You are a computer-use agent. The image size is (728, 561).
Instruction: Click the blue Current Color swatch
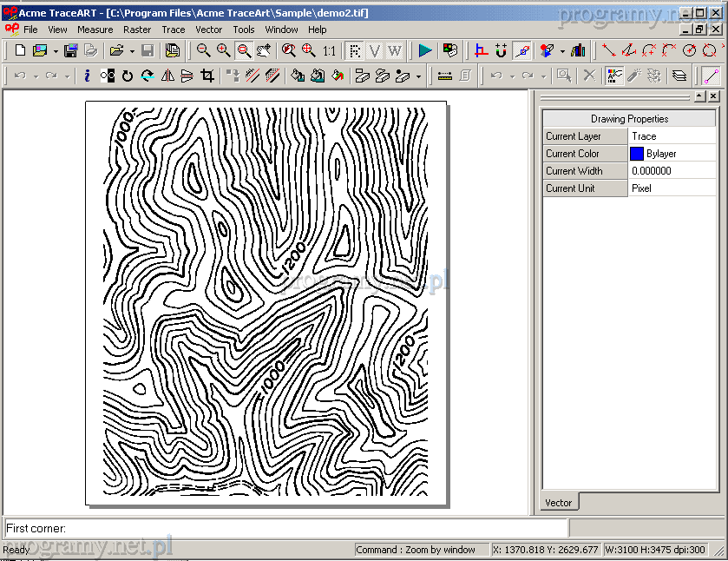[637, 154]
